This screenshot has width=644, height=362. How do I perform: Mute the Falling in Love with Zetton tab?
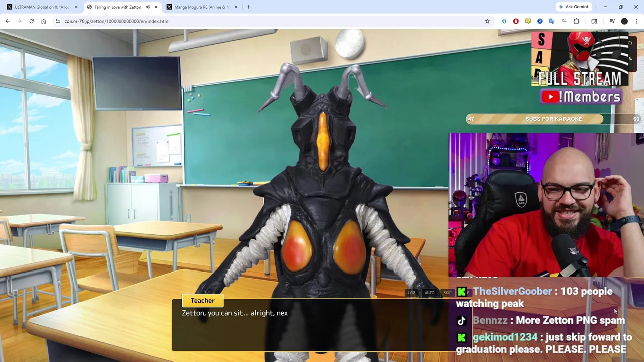tap(148, 7)
